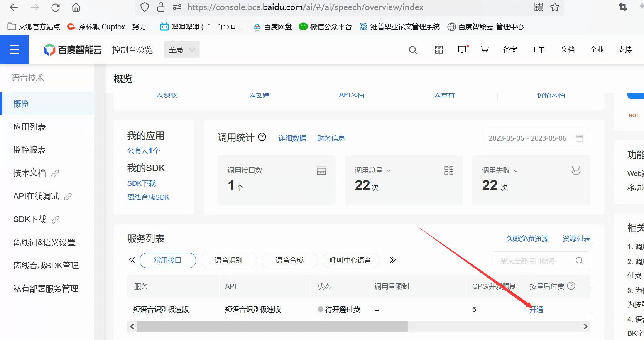The width and height of the screenshot is (644, 340).
Task: Click 文档 in the top navigation
Action: point(568,49)
